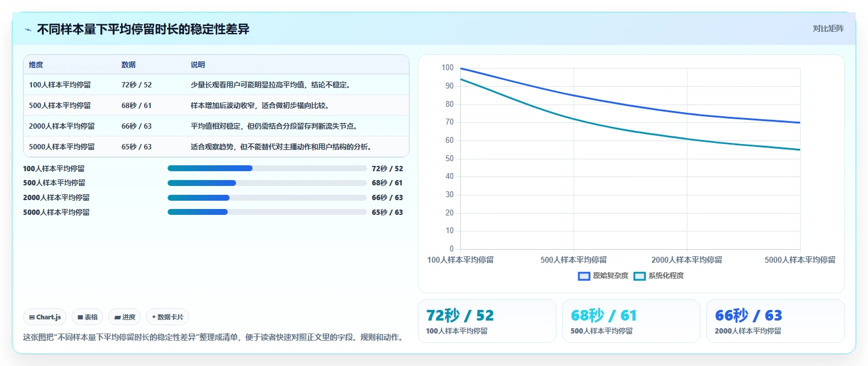Toggle the 系统化程度 legend item
This screenshot has height=366, width=868.
(659, 276)
